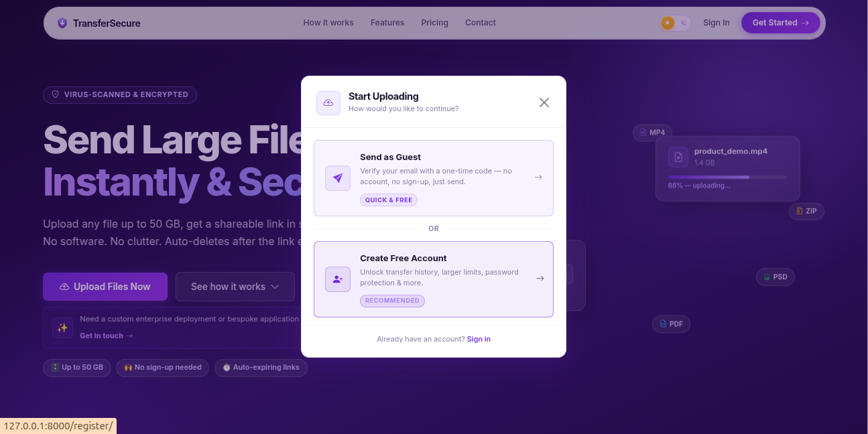868x434 pixels.
Task: Click the person-add icon for Create Free Account
Action: (338, 279)
